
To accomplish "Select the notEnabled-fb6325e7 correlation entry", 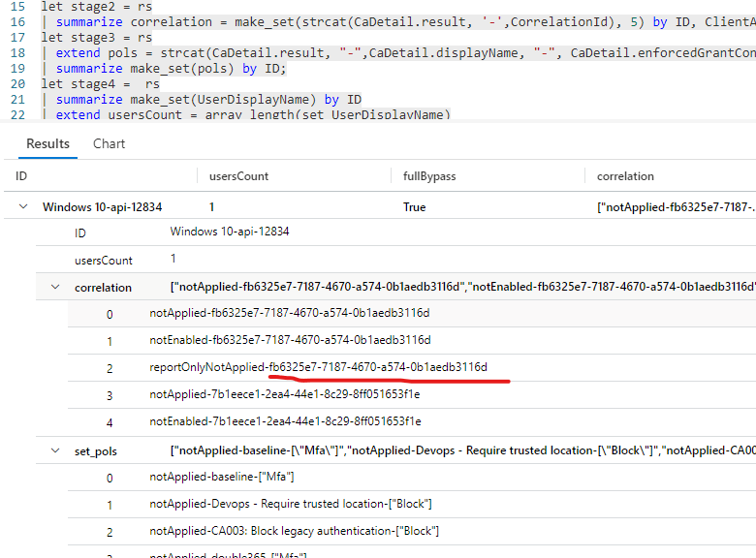I will [289, 341].
